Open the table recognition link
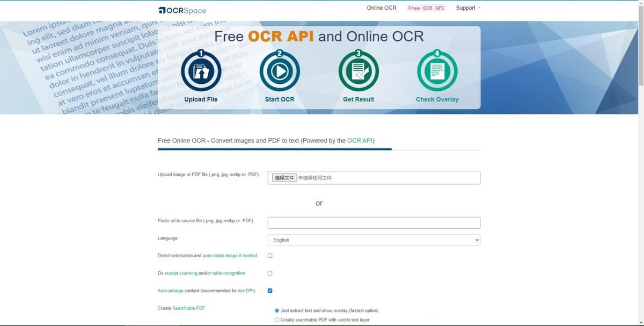This screenshot has width=644, height=326. pos(229,273)
